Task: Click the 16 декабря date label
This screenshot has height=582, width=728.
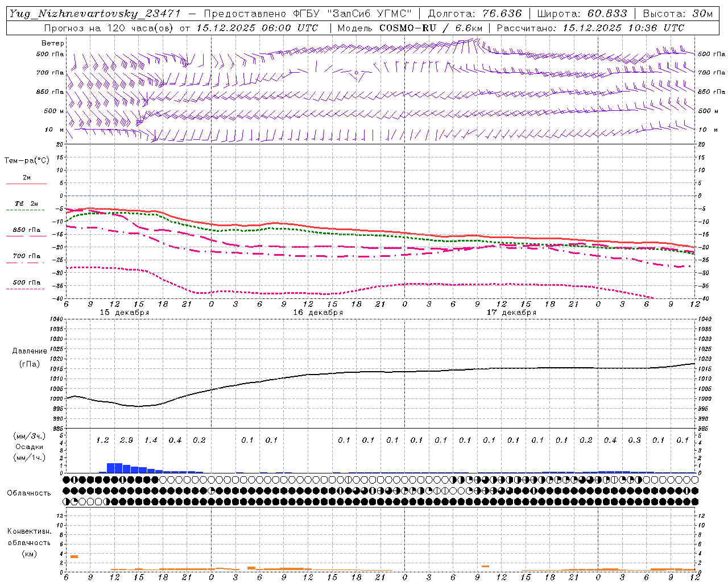Action: pyautogui.click(x=318, y=313)
